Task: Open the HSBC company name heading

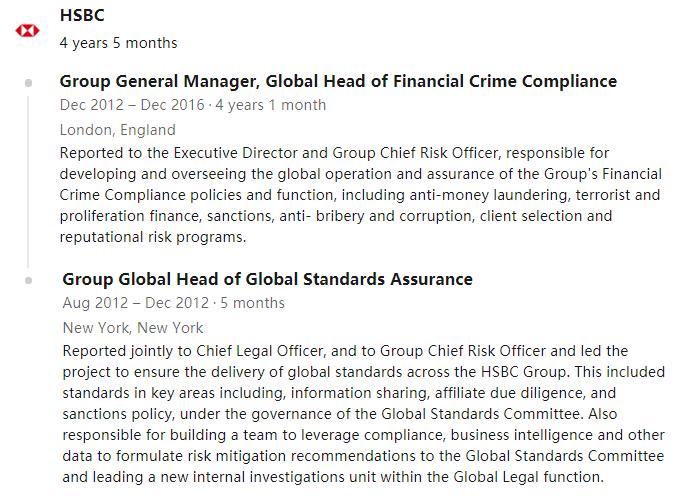Action: (82, 15)
